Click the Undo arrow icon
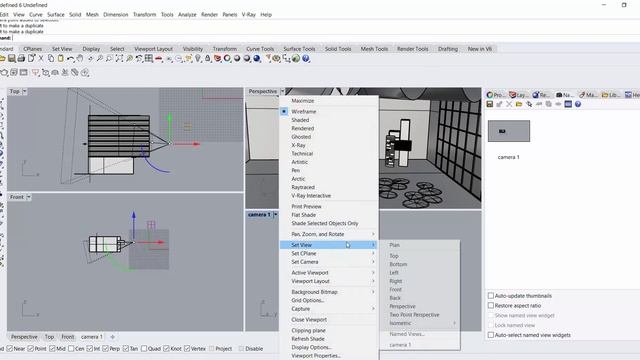Viewport: 640px width, 360px height. pyautogui.click(x=71, y=58)
